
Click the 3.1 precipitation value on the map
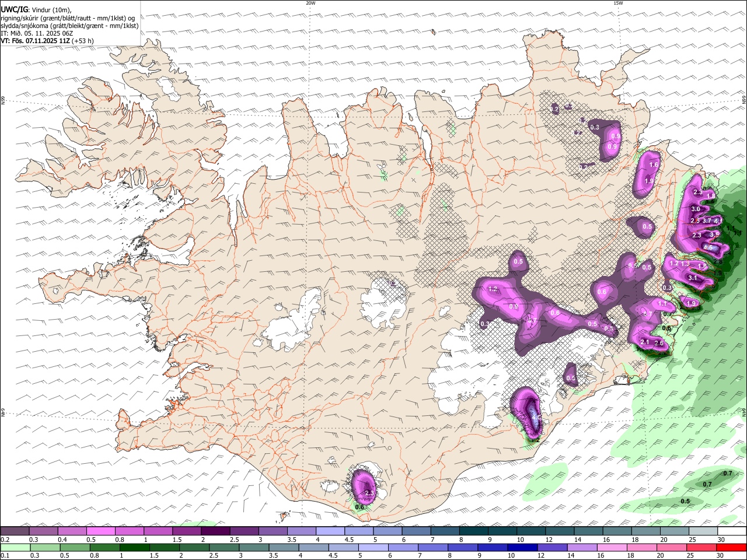click(x=693, y=278)
